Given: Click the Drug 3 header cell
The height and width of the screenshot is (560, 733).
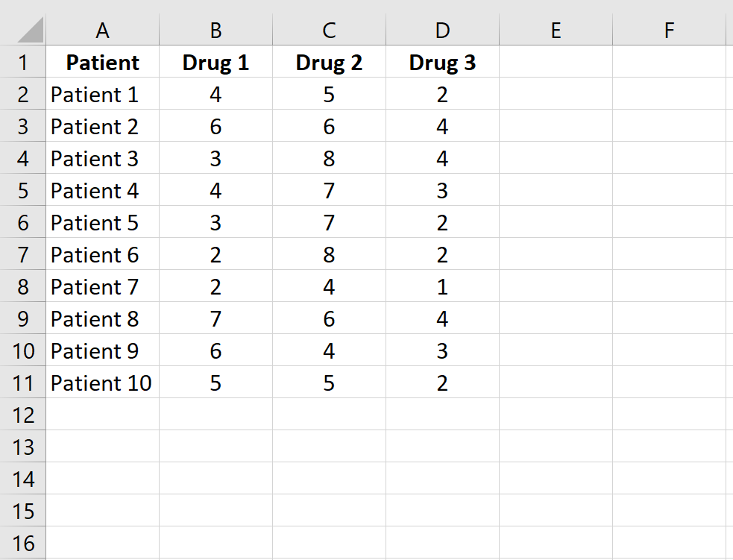Looking at the screenshot, I should (x=442, y=63).
